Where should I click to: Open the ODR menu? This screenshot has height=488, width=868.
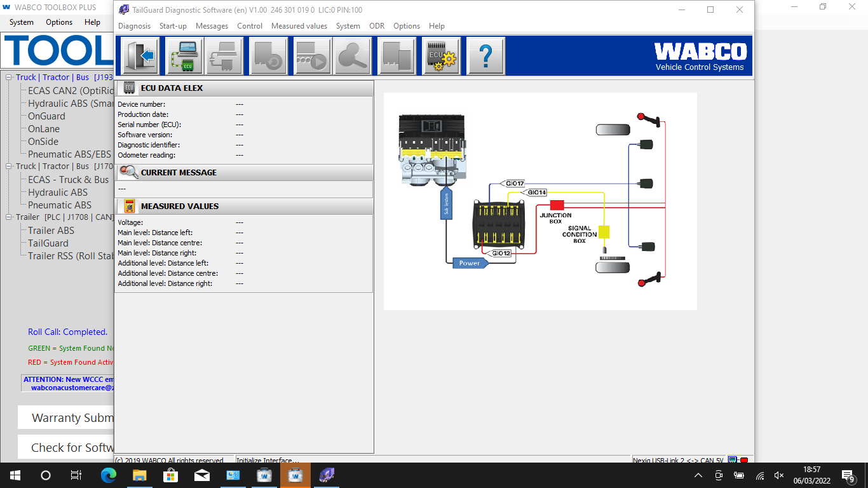(377, 26)
